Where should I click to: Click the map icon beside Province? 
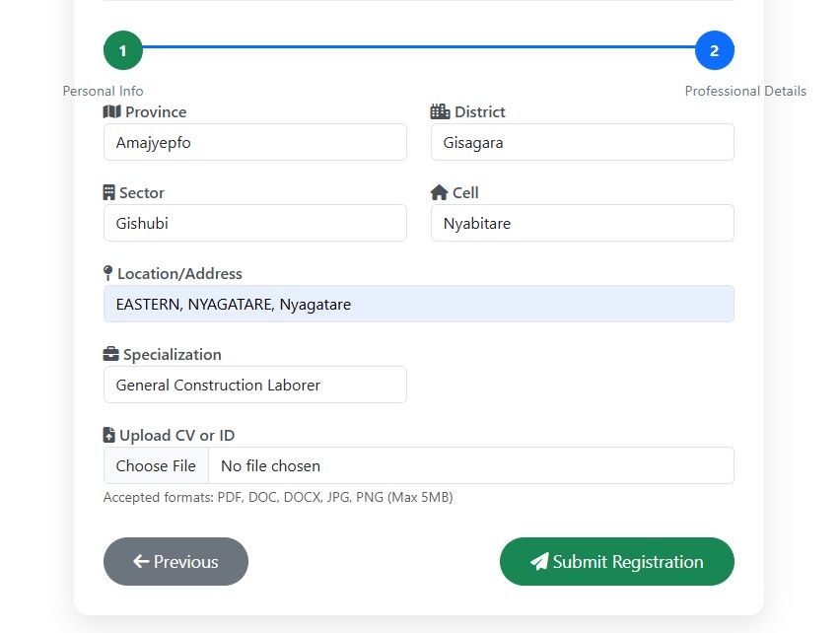pos(111,112)
